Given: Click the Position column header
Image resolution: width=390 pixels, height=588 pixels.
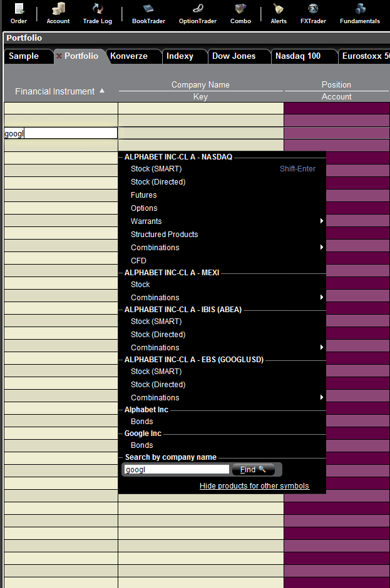Looking at the screenshot, I should click(x=336, y=84).
